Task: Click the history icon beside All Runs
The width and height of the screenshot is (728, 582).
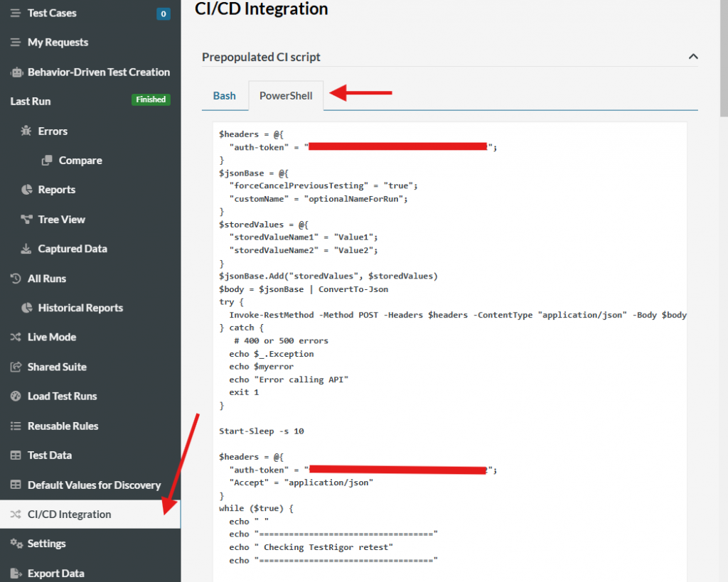Action: click(x=16, y=279)
